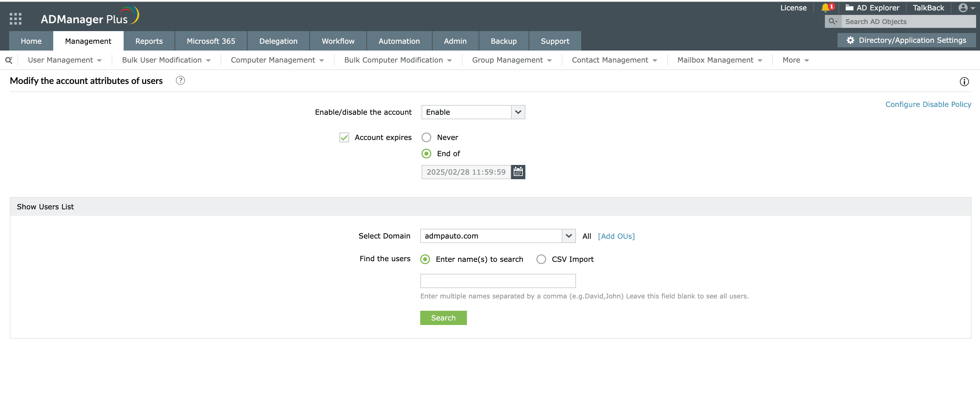Expand the Bulk User Modification menu
This screenshot has height=418, width=980.
click(x=166, y=60)
